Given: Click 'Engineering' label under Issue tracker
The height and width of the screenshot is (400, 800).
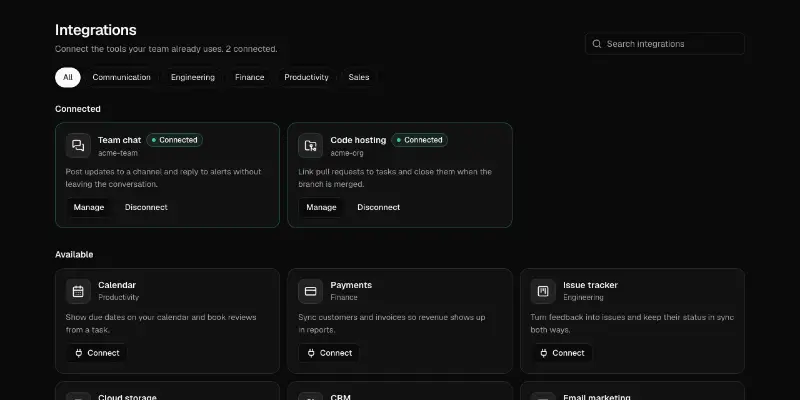Looking at the screenshot, I should (x=583, y=297).
